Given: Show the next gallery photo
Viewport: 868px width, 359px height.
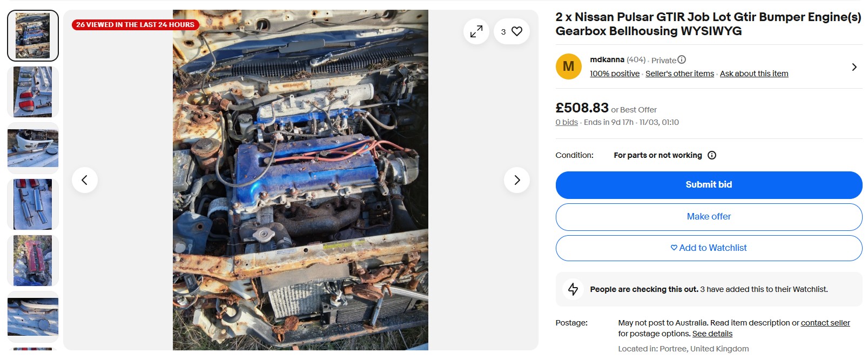Looking at the screenshot, I should pyautogui.click(x=516, y=180).
